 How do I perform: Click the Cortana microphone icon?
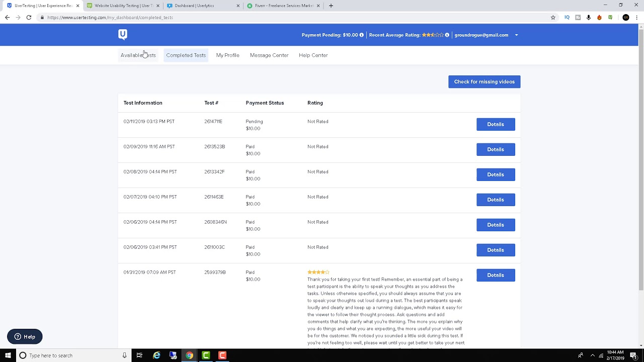(125, 355)
